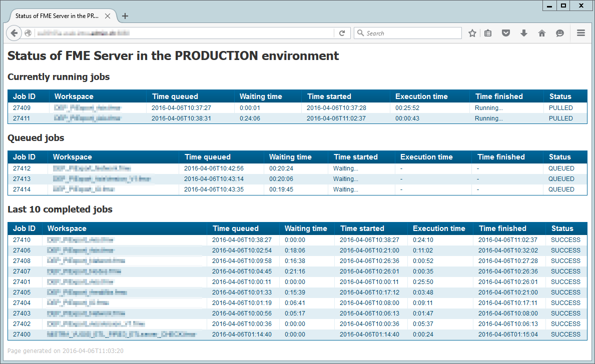This screenshot has width=595, height=364.
Task: Click time started 2016-04-06T10:17:12
Action: pyautogui.click(x=369, y=292)
